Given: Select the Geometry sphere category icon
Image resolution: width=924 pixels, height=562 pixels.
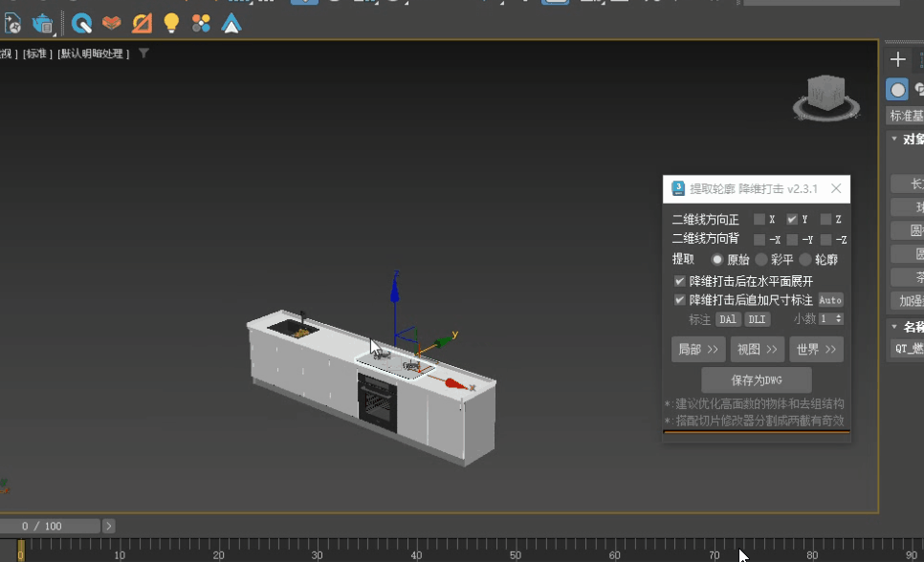Looking at the screenshot, I should point(897,90).
